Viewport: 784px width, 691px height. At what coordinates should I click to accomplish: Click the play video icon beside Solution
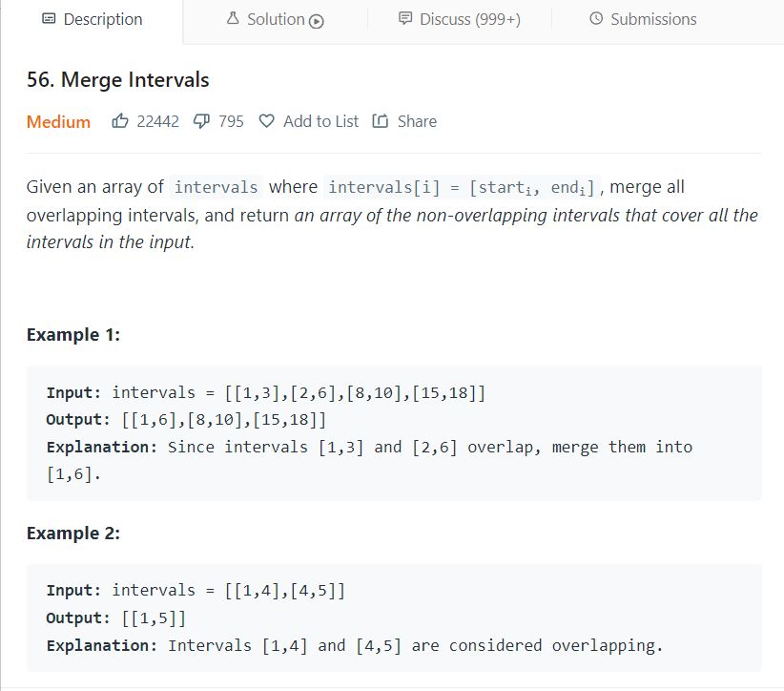coord(317,21)
